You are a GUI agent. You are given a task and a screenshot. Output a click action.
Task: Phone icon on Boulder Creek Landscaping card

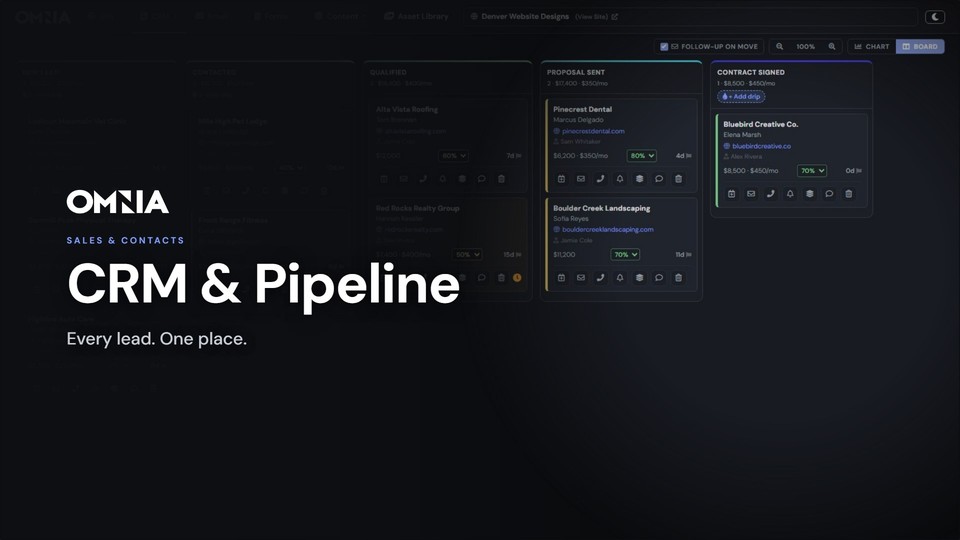click(x=600, y=277)
